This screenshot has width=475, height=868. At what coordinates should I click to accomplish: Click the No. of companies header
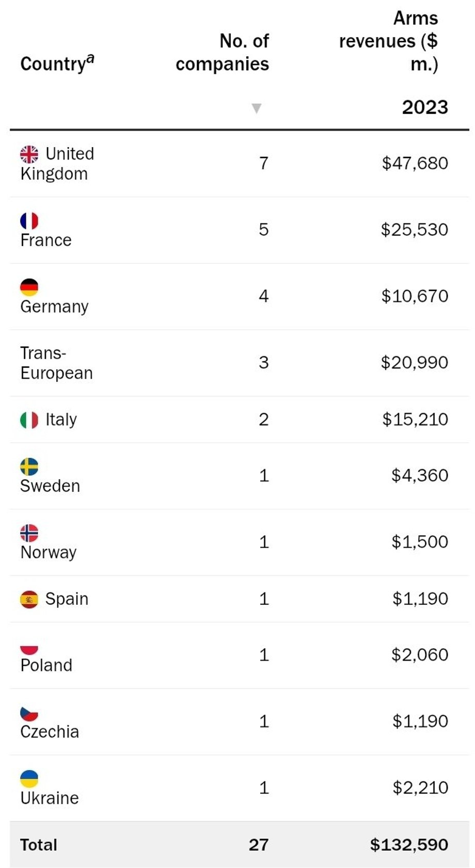223,52
